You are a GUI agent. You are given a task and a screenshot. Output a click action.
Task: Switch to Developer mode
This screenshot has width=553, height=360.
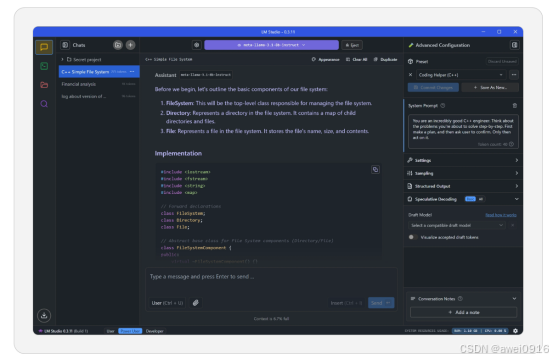pos(154,331)
